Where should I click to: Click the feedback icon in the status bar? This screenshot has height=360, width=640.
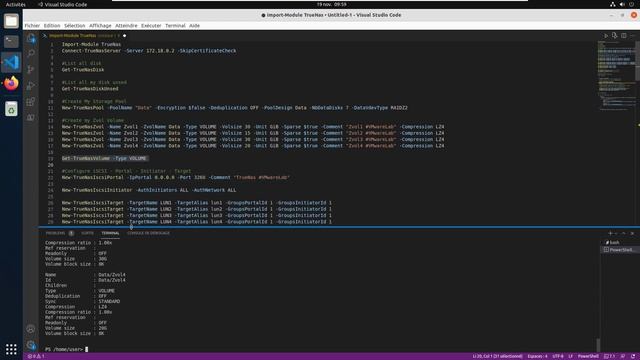(623, 356)
